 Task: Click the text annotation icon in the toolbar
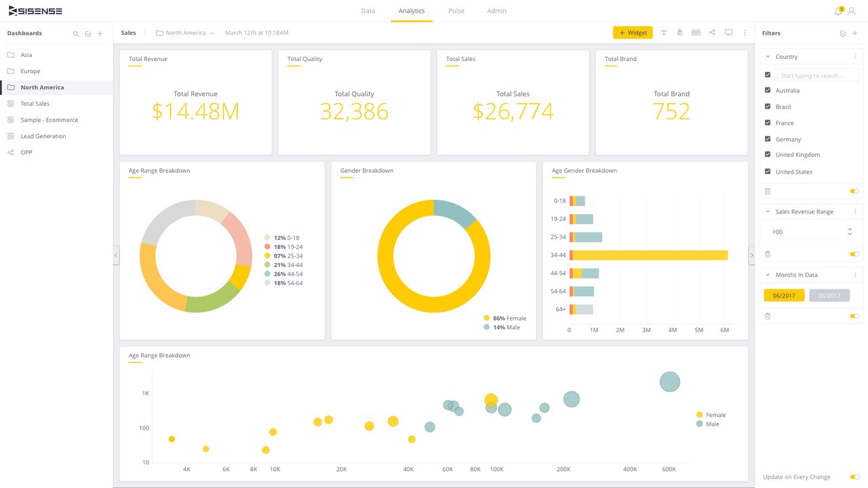click(664, 33)
